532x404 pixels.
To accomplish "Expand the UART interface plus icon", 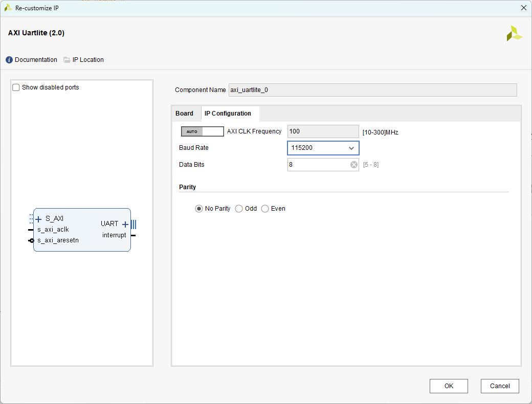I will [x=125, y=224].
